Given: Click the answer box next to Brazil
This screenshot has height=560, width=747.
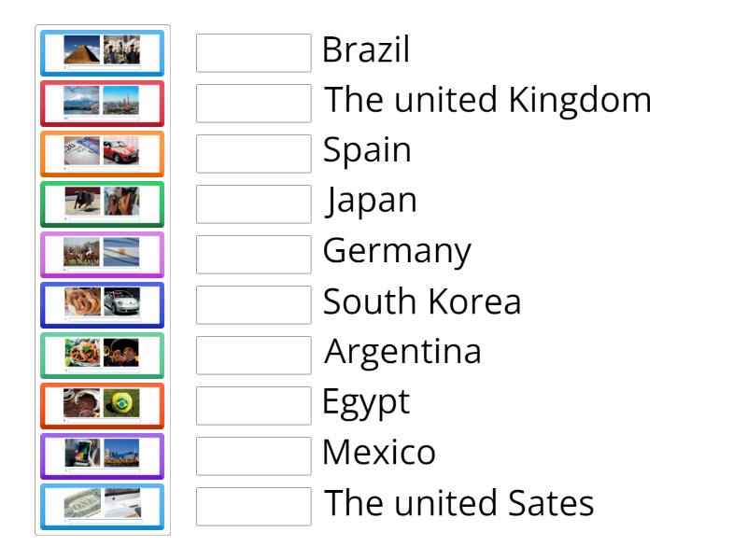Looking at the screenshot, I should click(253, 53).
